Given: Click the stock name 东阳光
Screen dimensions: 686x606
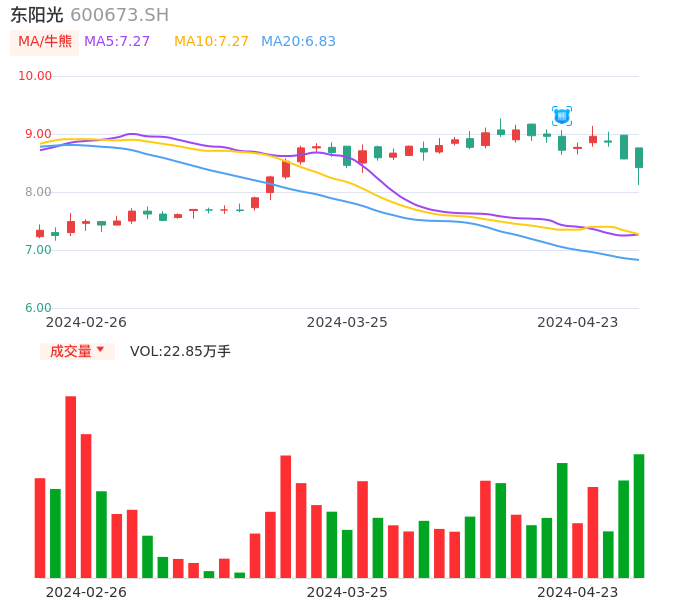Looking at the screenshot, I should [x=37, y=15].
